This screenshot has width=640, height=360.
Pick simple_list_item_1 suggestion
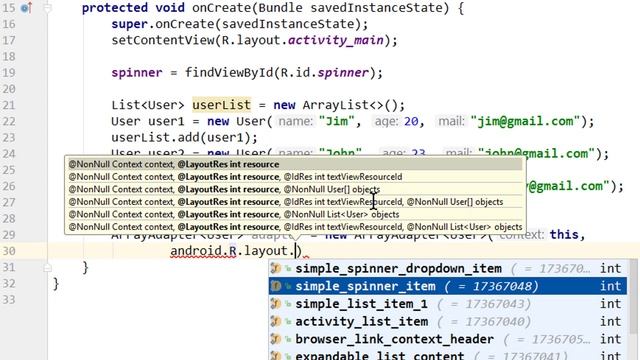pyautogui.click(x=448, y=304)
